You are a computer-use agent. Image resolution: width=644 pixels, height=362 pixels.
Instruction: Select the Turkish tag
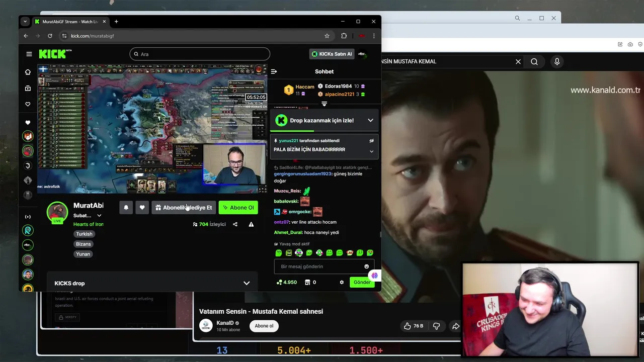[84, 234]
